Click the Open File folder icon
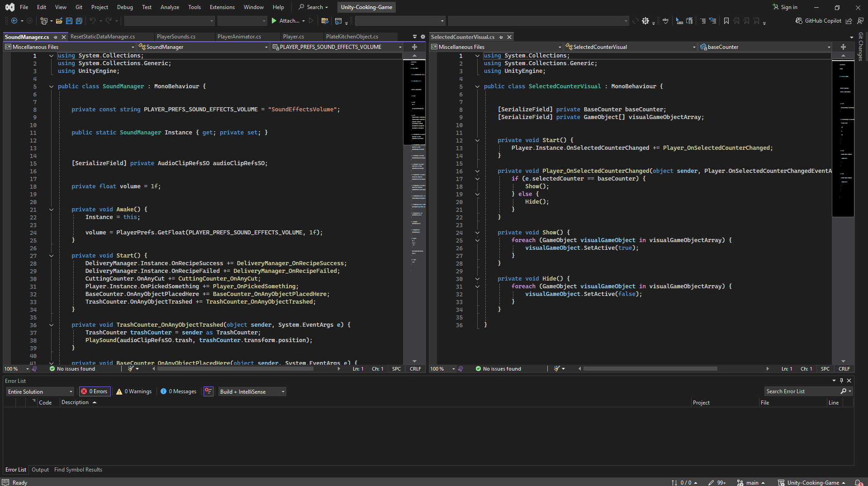 coord(59,21)
